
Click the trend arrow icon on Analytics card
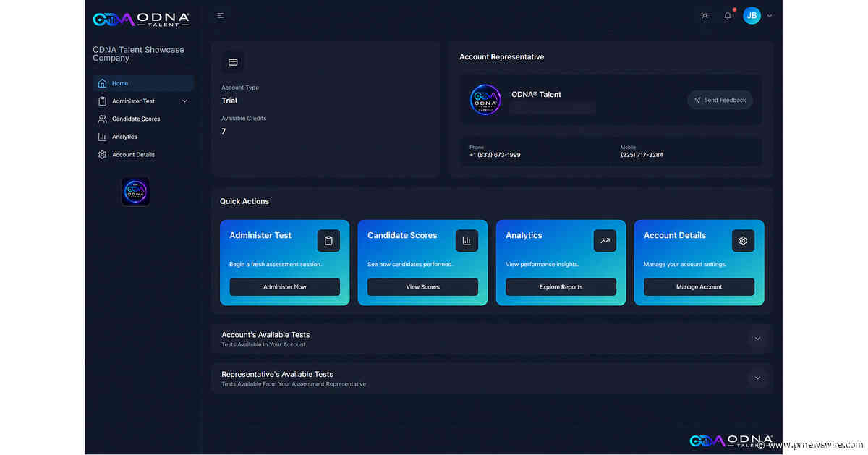point(605,241)
